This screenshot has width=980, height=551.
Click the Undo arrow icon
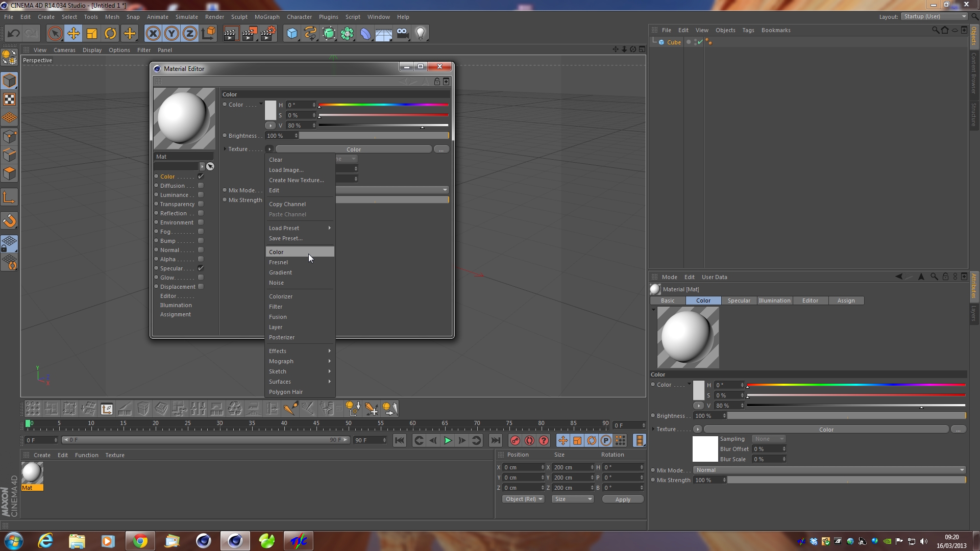[x=13, y=34]
